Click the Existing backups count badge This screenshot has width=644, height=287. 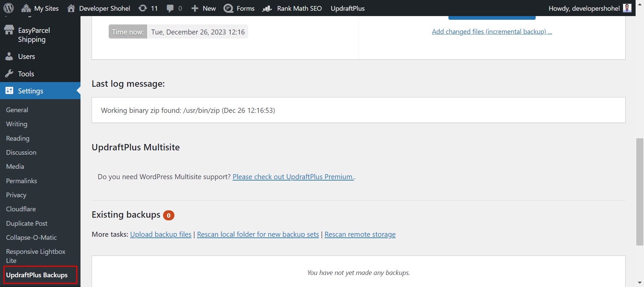pos(169,215)
